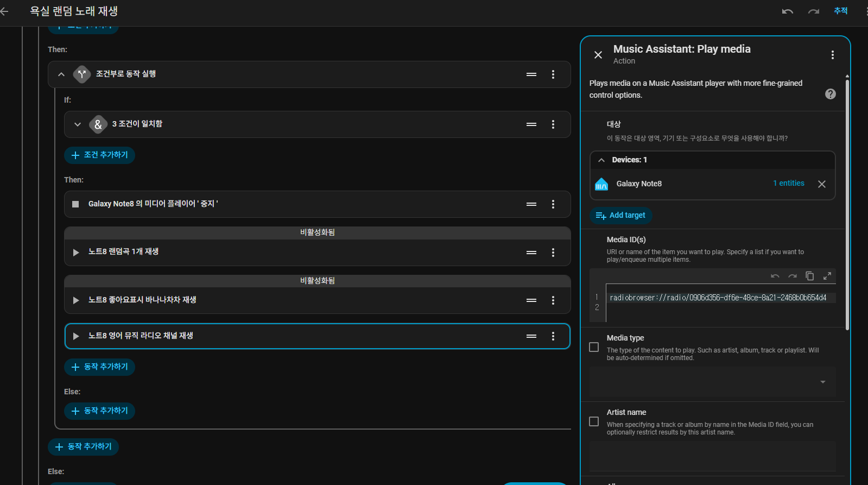Viewport: 868px width, 485px height.
Task: Click the drag handle of 3 조건이 일치함
Action: pyautogui.click(x=531, y=124)
